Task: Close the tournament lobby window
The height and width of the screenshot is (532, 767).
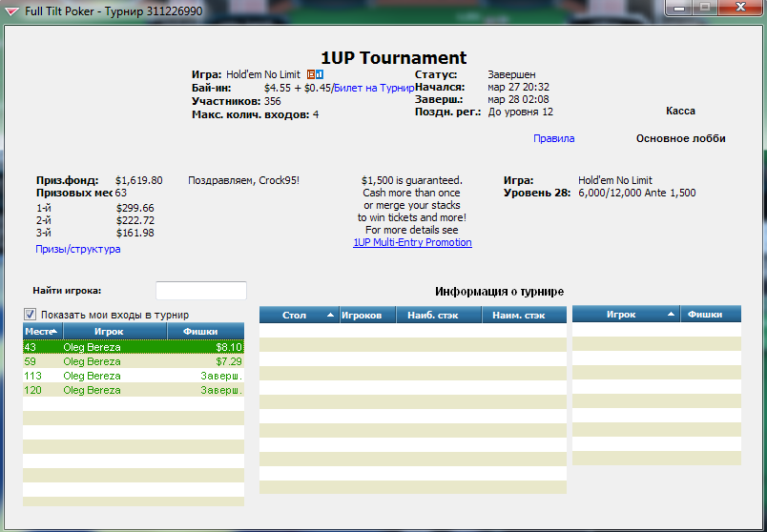Action: click(741, 8)
